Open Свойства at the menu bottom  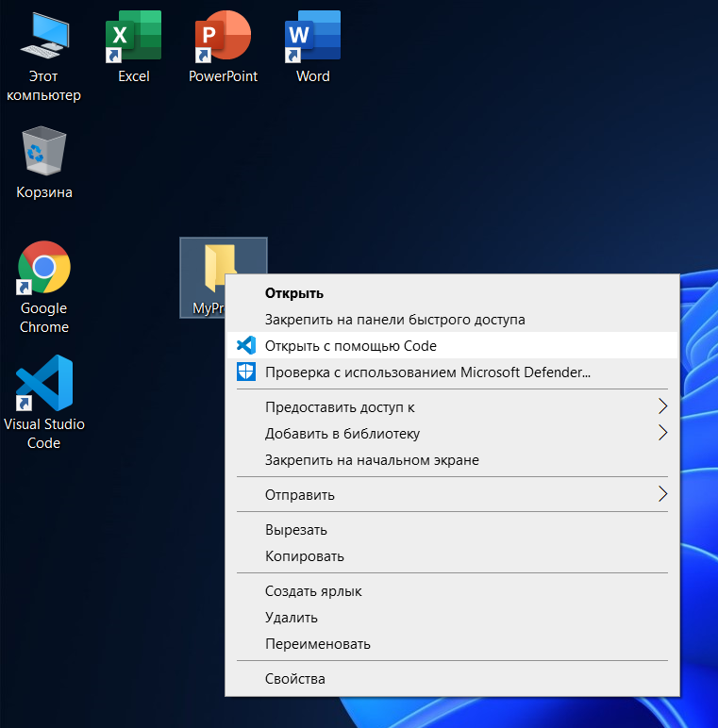(294, 679)
